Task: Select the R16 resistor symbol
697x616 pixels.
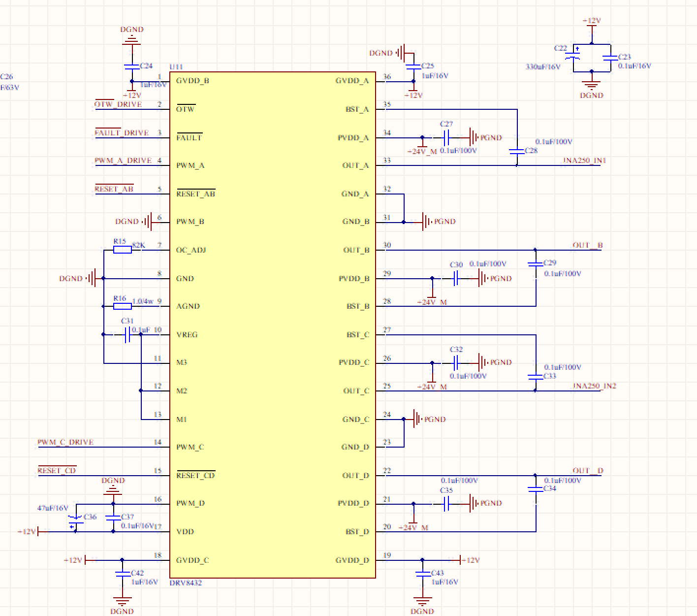Action: click(123, 306)
